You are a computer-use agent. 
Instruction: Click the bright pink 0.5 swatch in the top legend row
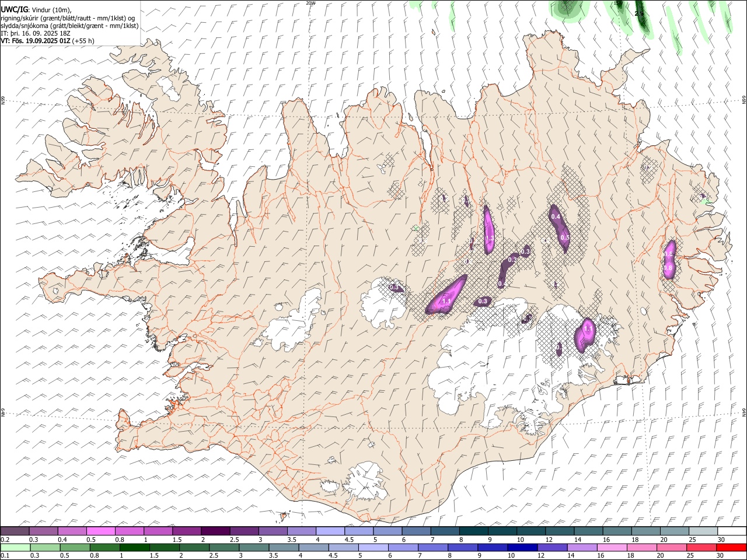(x=101, y=531)
